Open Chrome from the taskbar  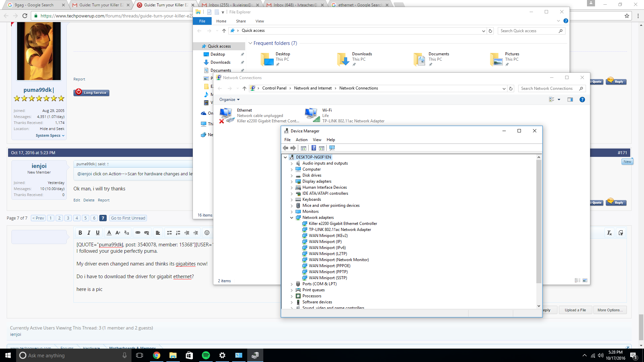pos(157,355)
